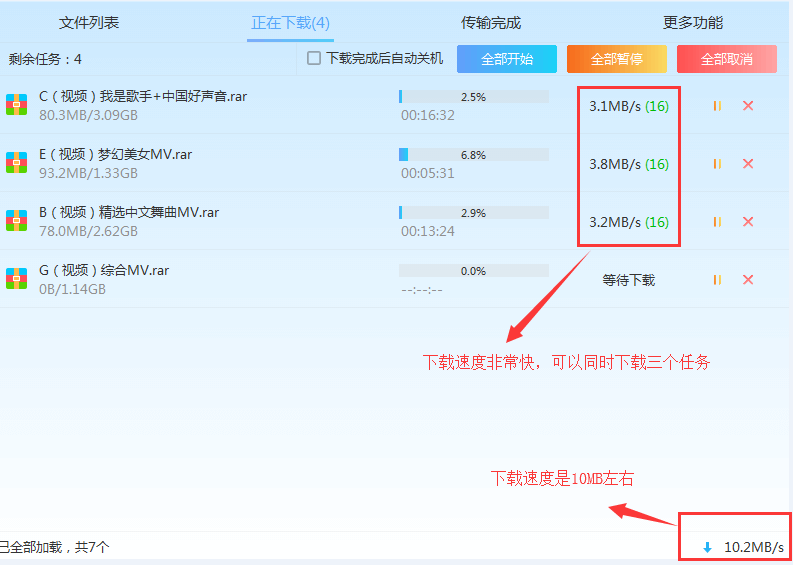This screenshot has height=565, width=793.
Task: Click the 2.9% progress bar
Action: point(474,212)
